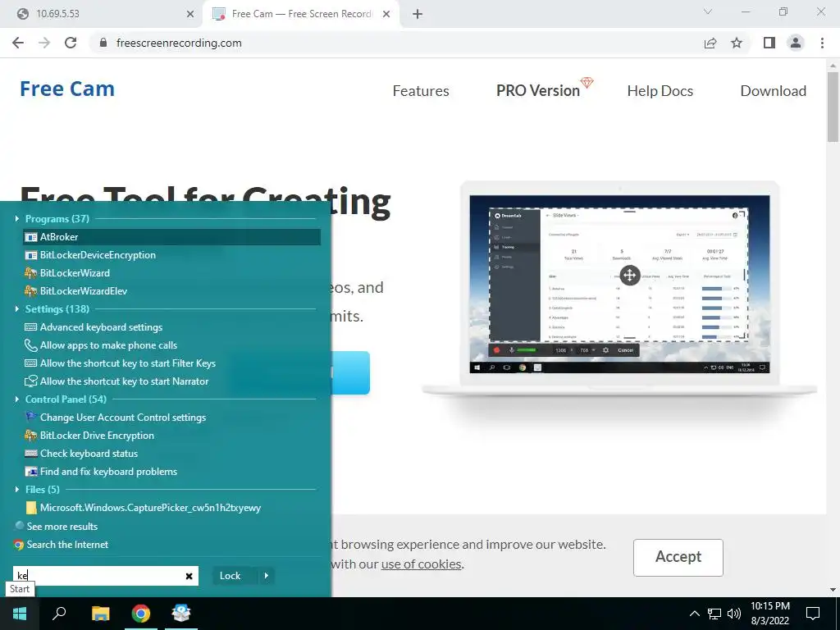Expand the Programs (37) group

17,218
